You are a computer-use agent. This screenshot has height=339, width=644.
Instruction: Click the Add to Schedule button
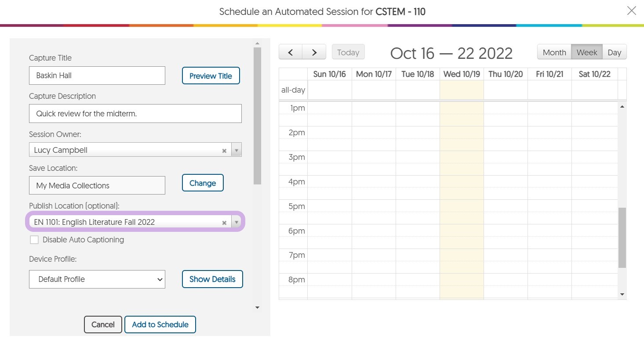click(160, 325)
